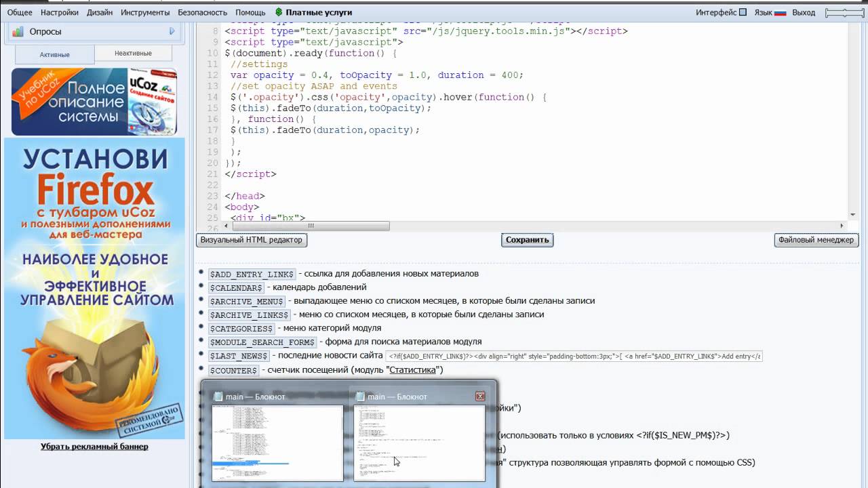The width and height of the screenshot is (868, 488).
Task: Click the Выход logout link
Action: coord(804,12)
